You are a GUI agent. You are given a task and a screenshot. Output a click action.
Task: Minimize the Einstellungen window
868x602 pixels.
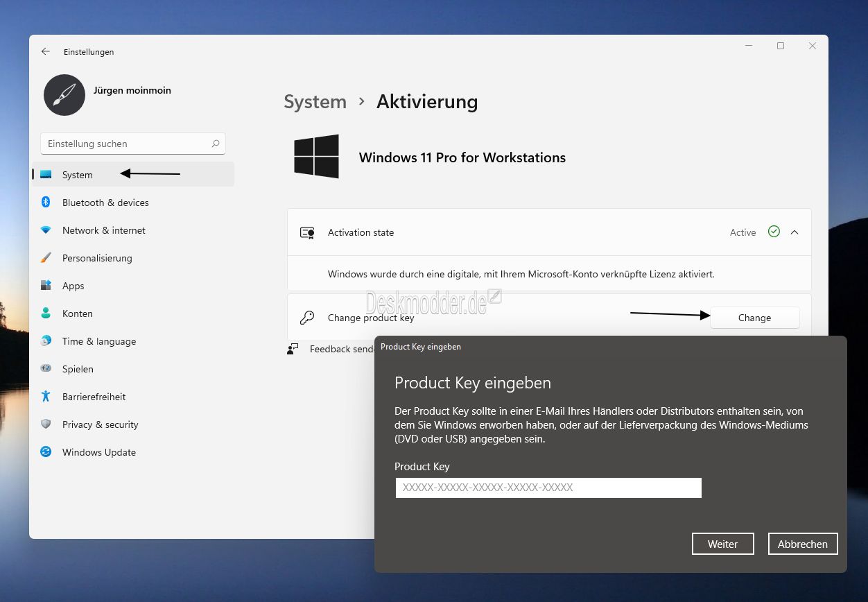pyautogui.click(x=749, y=46)
